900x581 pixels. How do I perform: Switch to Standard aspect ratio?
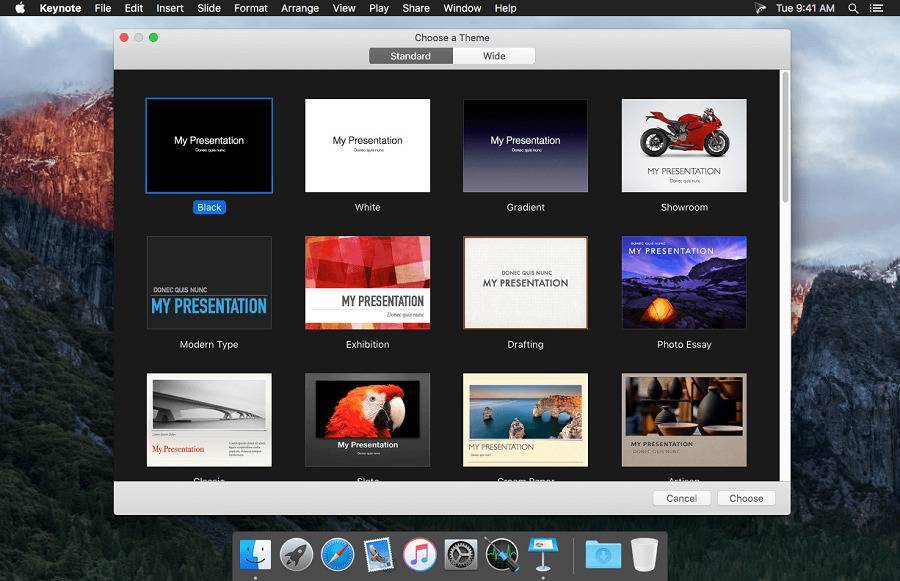[x=410, y=56]
